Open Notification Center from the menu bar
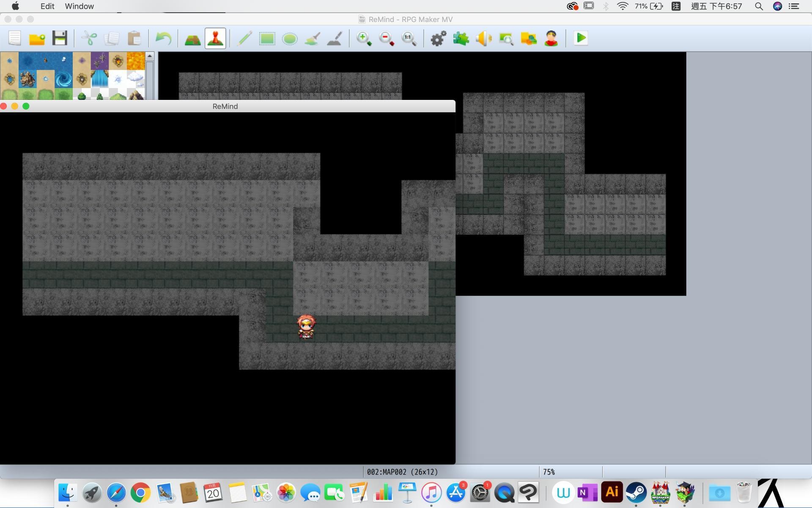 [794, 6]
